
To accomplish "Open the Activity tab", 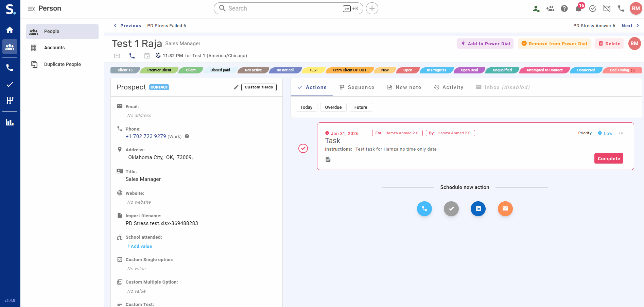I will tap(449, 87).
